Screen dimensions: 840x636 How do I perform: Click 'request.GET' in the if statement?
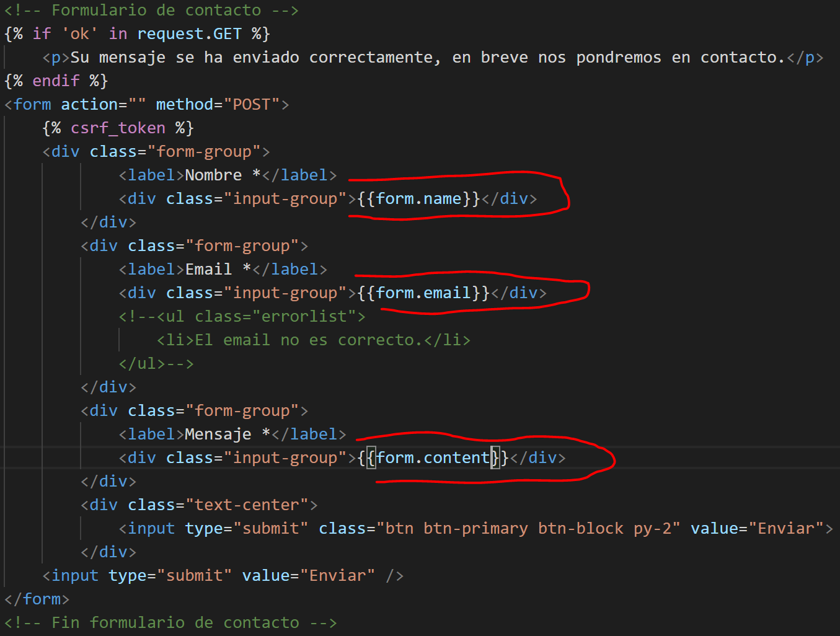click(190, 34)
